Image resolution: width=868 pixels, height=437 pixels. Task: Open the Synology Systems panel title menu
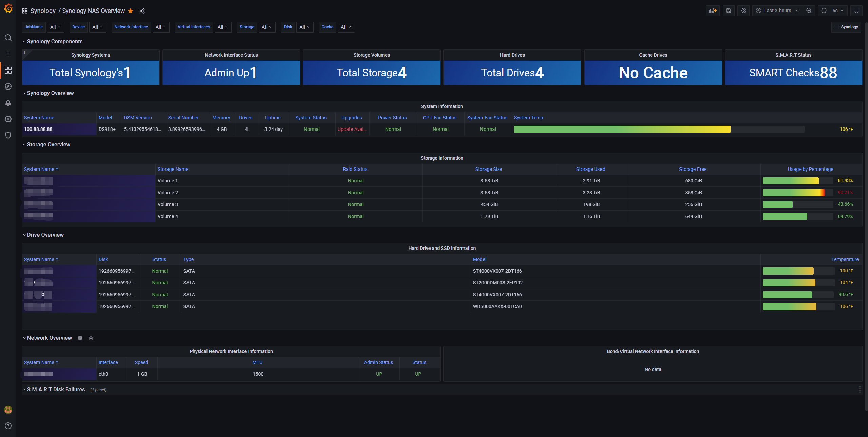click(x=91, y=55)
